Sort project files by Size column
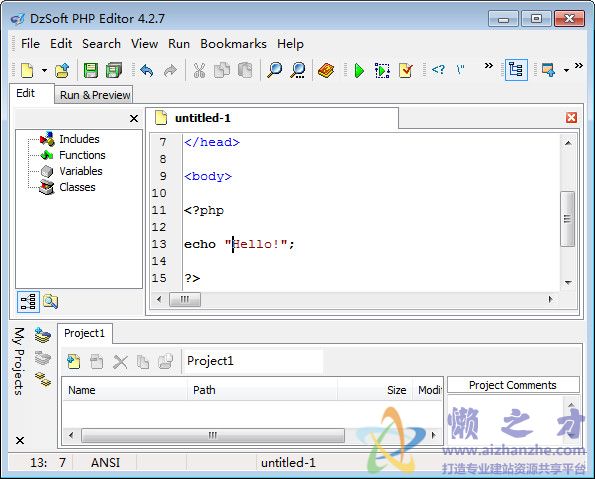The height and width of the screenshot is (479, 595). 375,390
